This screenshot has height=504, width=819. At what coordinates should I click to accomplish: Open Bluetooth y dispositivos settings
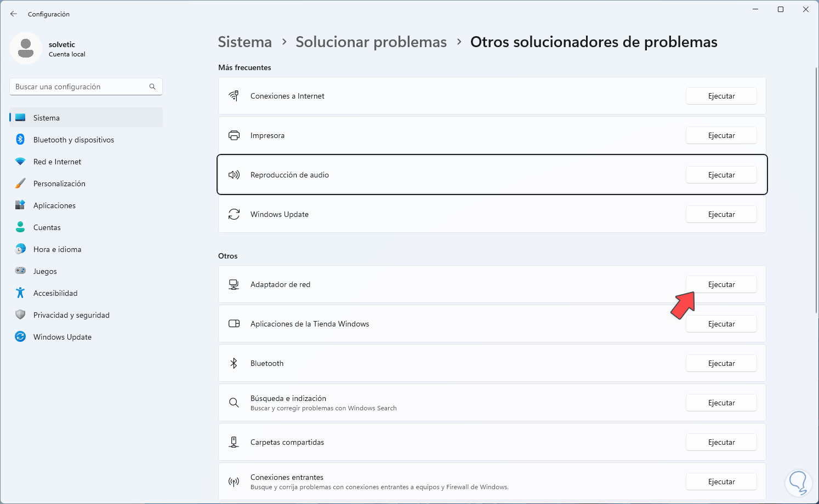73,140
